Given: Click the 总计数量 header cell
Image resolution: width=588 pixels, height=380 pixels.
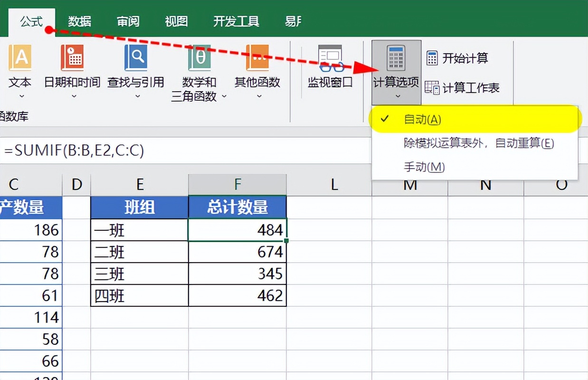Looking at the screenshot, I should tap(237, 208).
